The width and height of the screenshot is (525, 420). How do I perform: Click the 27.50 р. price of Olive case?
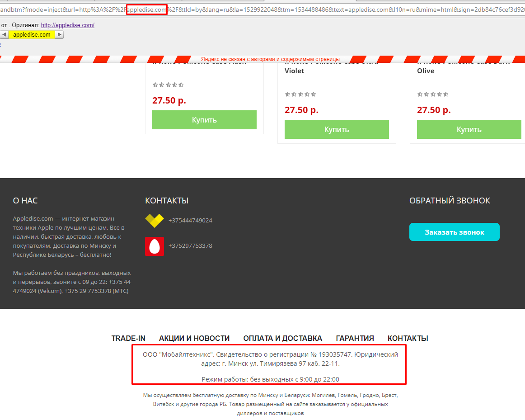(434, 110)
